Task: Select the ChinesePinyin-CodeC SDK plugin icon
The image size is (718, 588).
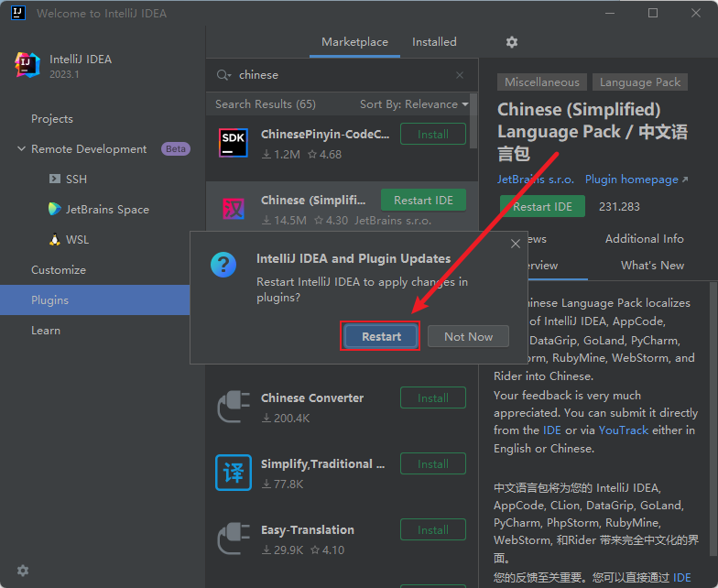Action: 234,143
